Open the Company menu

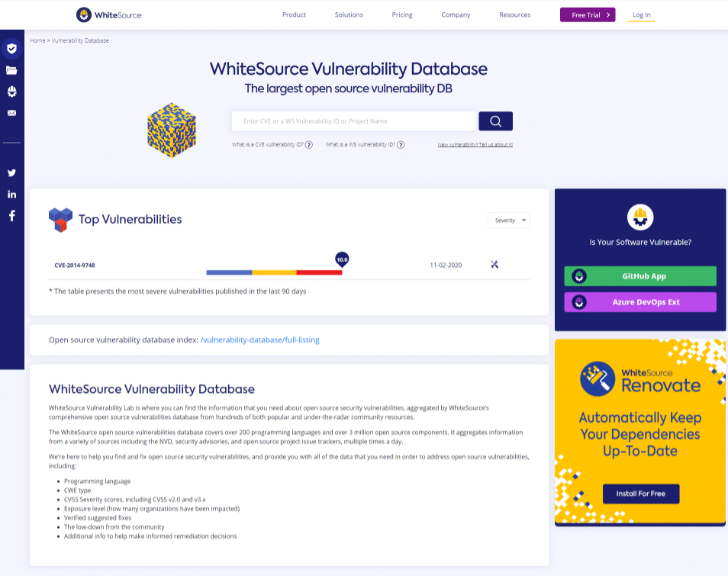click(x=456, y=14)
